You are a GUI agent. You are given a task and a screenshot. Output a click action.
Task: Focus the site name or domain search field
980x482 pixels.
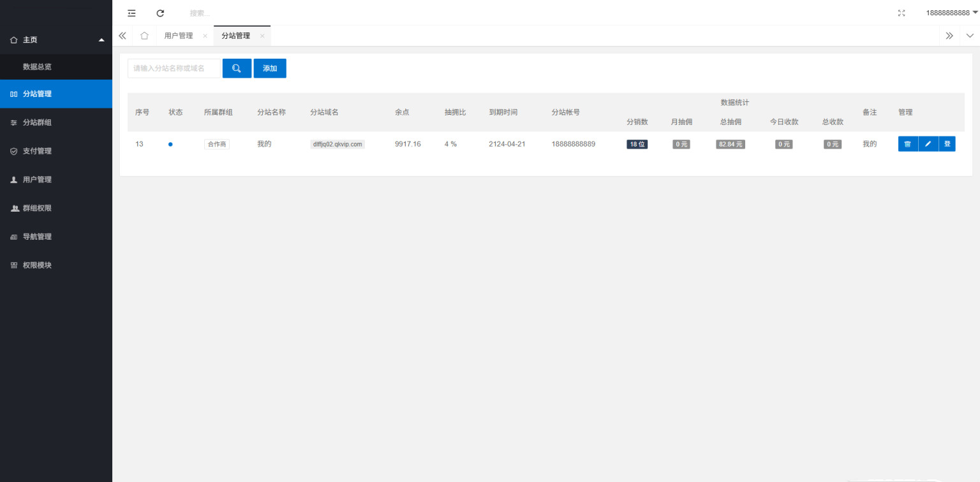coord(174,68)
